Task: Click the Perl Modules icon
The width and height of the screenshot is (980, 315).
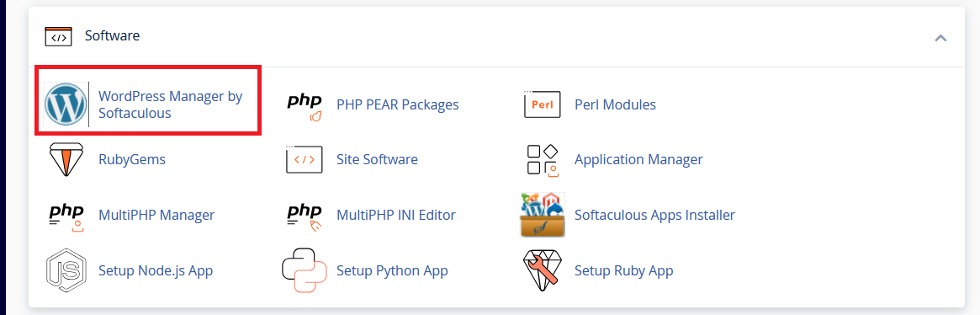Action: 542,104
